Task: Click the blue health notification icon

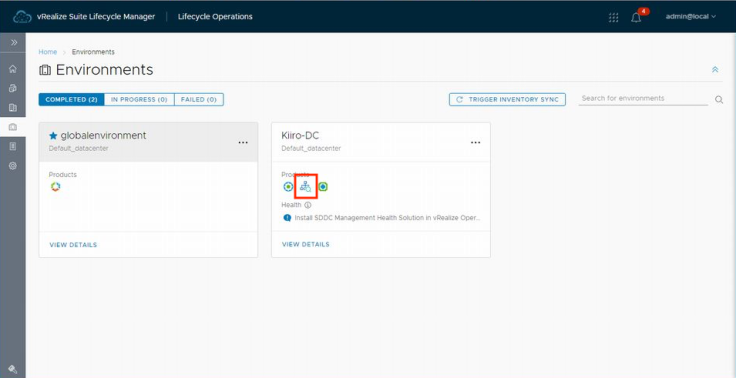Action: (287, 218)
